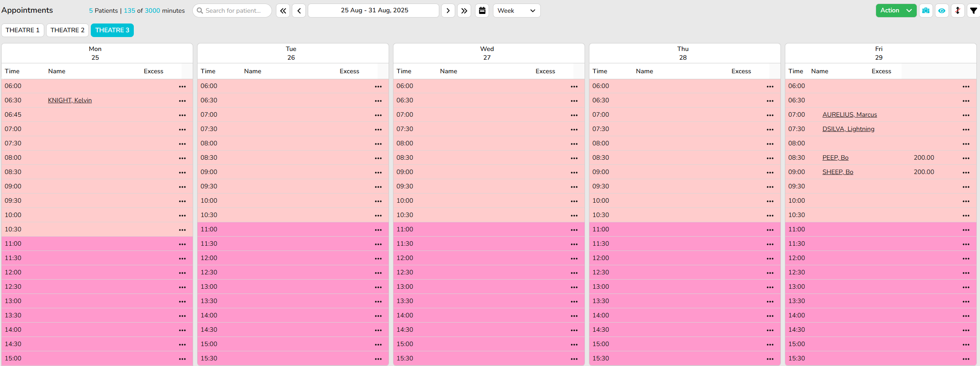The image size is (980, 366).
Task: Toggle the crossed vertical arrows icon
Action: click(x=958, y=11)
